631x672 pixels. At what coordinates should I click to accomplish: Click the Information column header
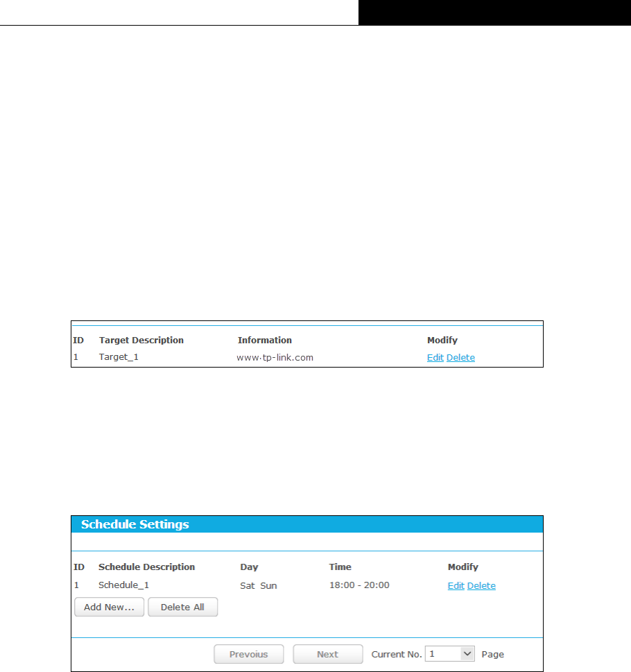(265, 340)
